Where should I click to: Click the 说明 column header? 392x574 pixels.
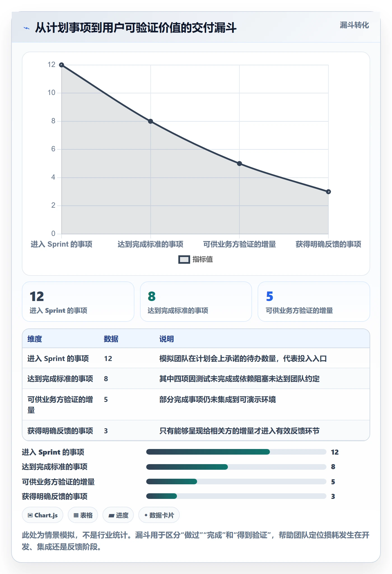(167, 339)
